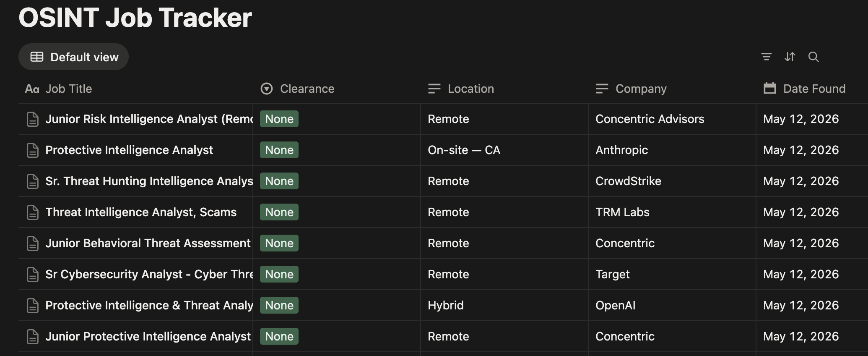Select the None clearance tag for Target
The width and height of the screenshot is (868, 356).
click(279, 274)
